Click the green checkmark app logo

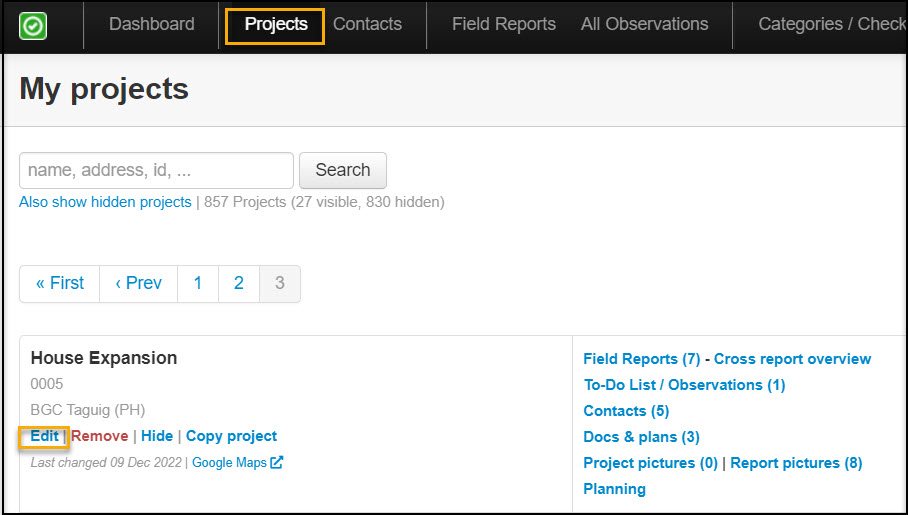pyautogui.click(x=33, y=26)
